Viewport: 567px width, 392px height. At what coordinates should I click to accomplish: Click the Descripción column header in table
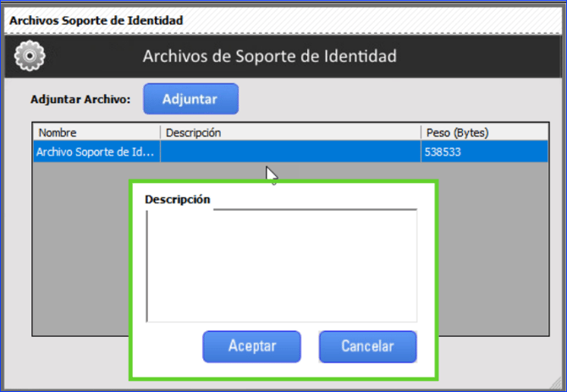click(290, 132)
